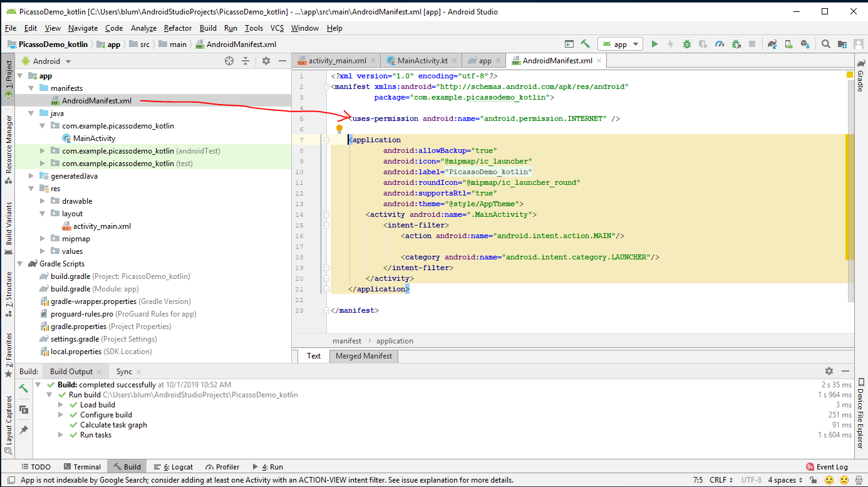Hide Build panel with minus icon

845,371
